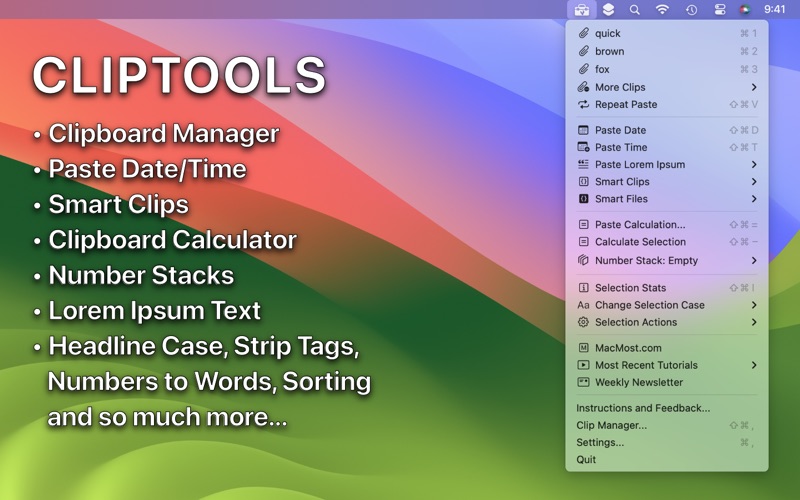Screen dimensions: 800x500
Task: Open Time Machine clock icon
Action: [691, 10]
